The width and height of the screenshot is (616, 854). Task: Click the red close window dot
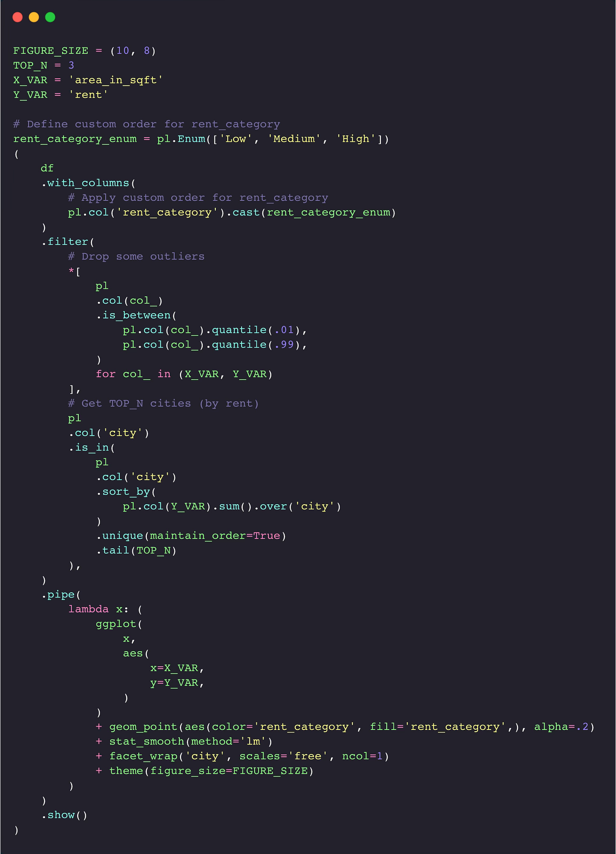(17, 17)
